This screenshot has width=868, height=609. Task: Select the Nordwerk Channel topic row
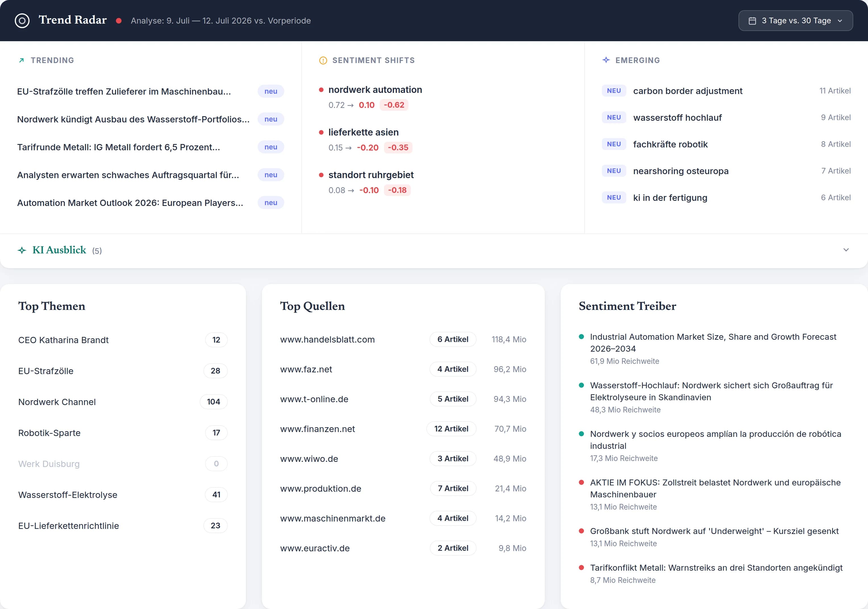(x=122, y=402)
